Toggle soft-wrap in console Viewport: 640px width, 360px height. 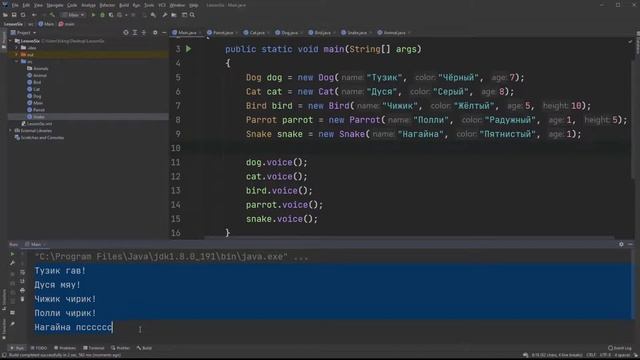pos(22,272)
